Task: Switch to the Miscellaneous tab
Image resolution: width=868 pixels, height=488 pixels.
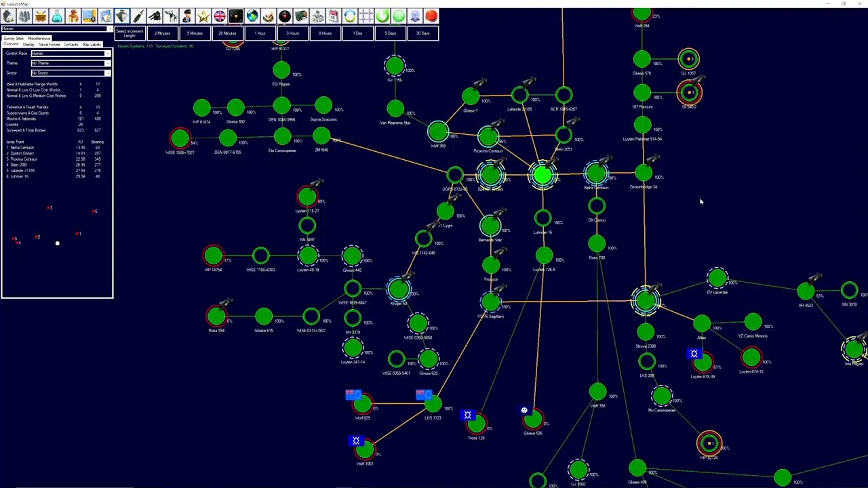Action: (x=39, y=38)
